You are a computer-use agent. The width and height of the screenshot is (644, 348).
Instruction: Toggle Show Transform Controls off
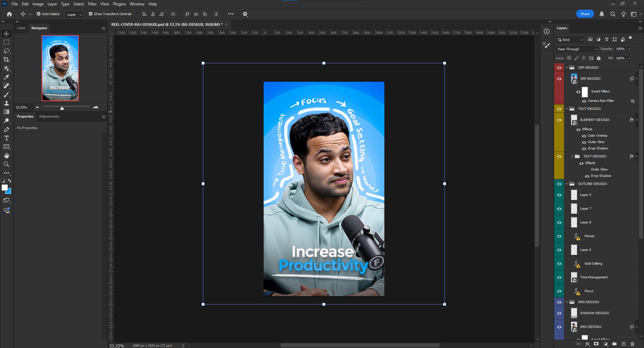(x=90, y=14)
